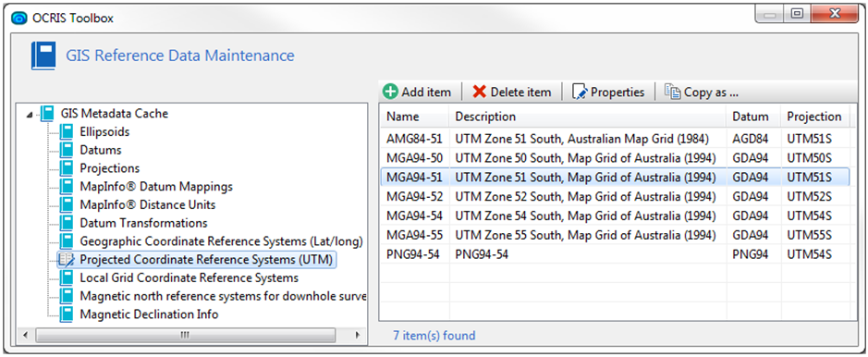
Task: Click the red X Delete item icon
Action: click(x=480, y=92)
